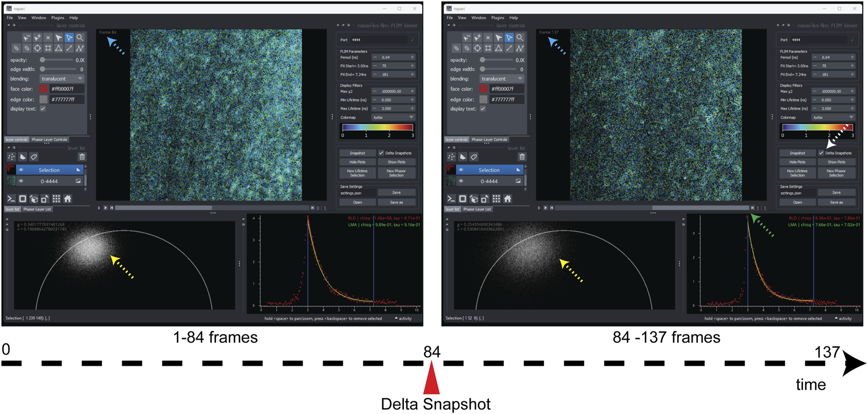The width and height of the screenshot is (868, 414).
Task: Toggle grid mode icon in right window
Action: 496,199
